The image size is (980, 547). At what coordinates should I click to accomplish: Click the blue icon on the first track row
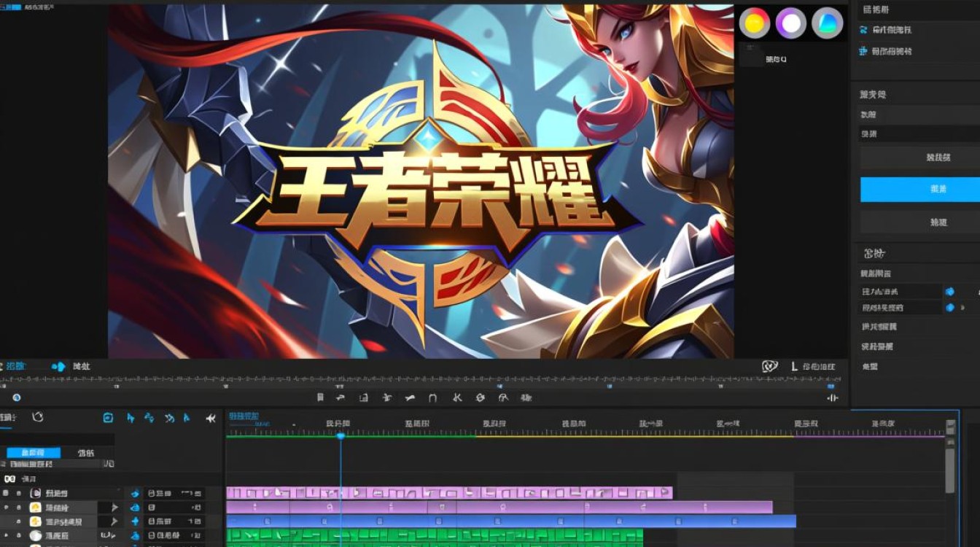(135, 493)
